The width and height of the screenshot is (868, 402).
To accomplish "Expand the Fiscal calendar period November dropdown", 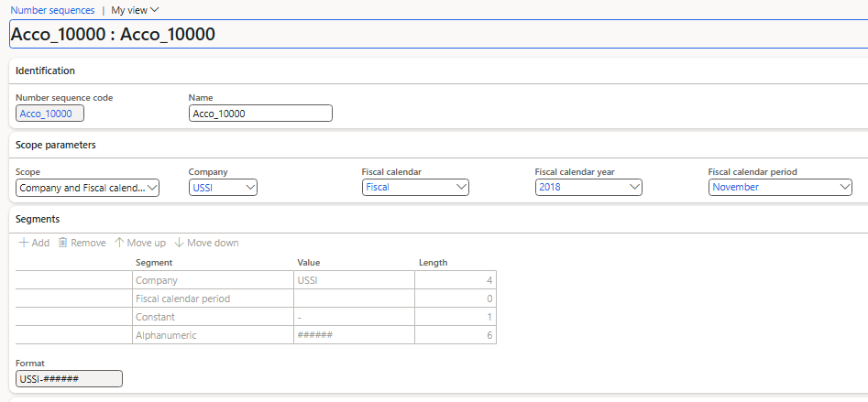I will [x=780, y=188].
